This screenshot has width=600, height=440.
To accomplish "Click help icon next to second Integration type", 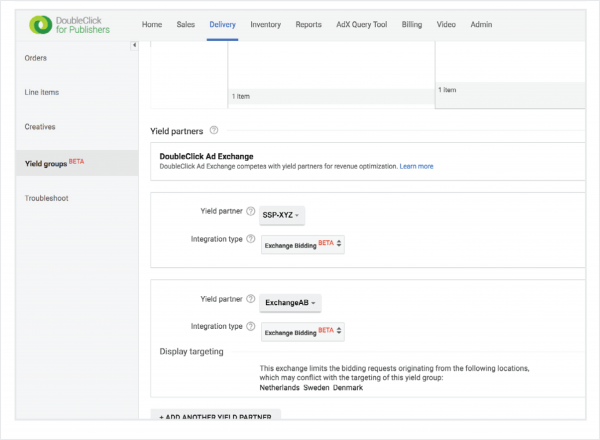I will (x=251, y=326).
